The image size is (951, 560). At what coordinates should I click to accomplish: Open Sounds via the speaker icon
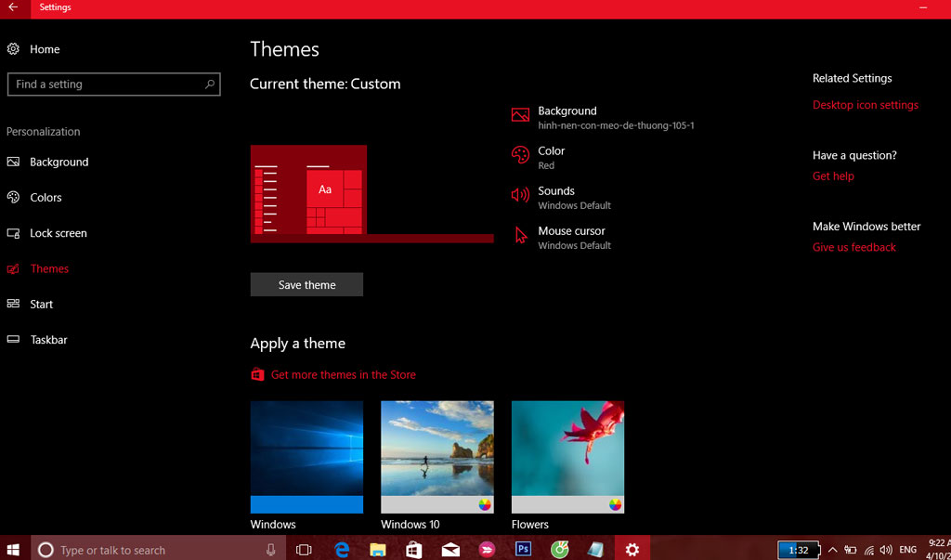click(x=520, y=195)
